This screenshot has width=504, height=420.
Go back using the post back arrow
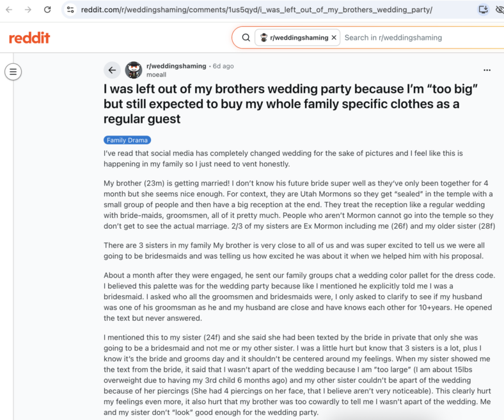coord(112,70)
